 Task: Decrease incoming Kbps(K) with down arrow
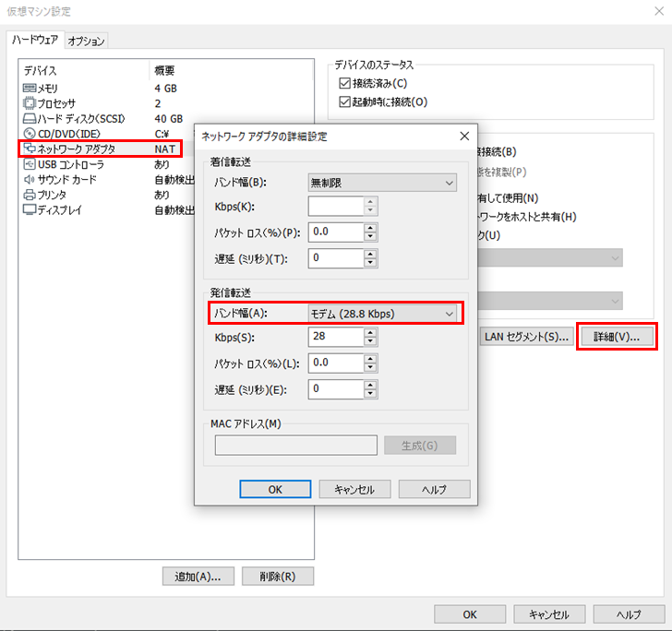click(370, 211)
